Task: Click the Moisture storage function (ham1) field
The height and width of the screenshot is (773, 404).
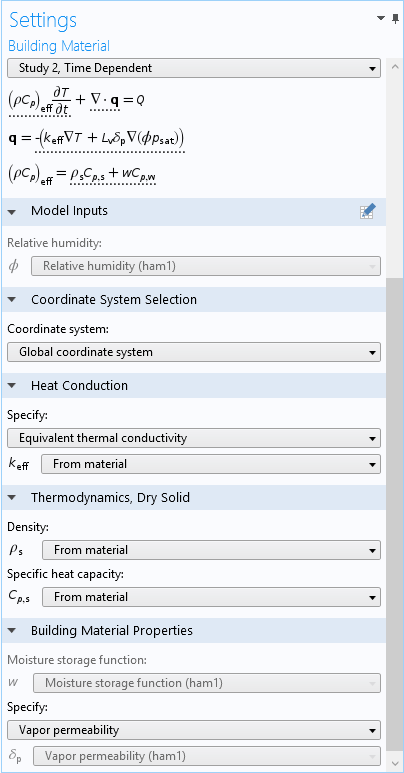Action: pyautogui.click(x=207, y=683)
